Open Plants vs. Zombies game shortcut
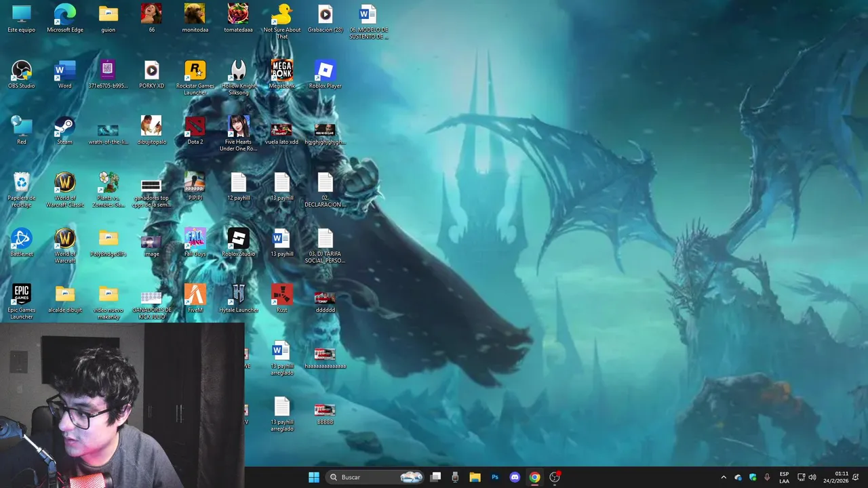This screenshot has height=488, width=868. click(108, 190)
